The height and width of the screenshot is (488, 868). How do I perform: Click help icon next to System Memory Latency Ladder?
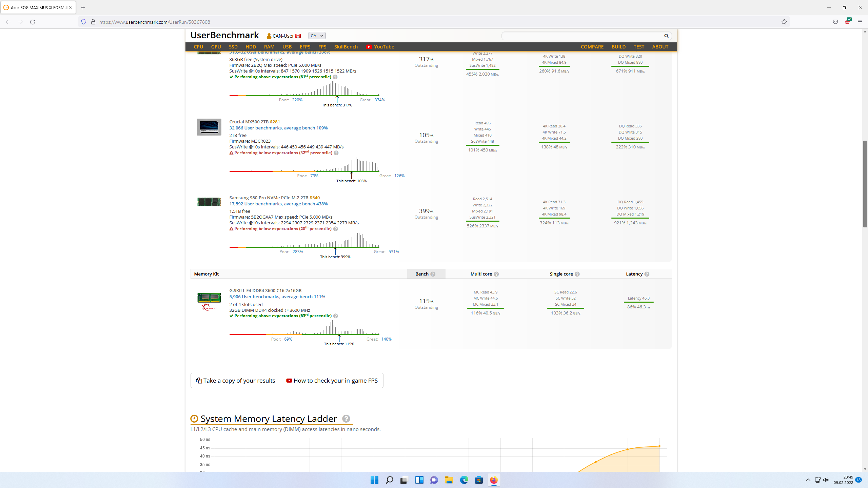click(x=346, y=419)
